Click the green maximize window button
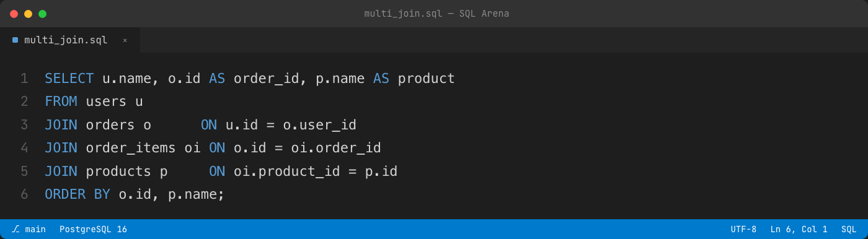The image size is (868, 239). 42,14
